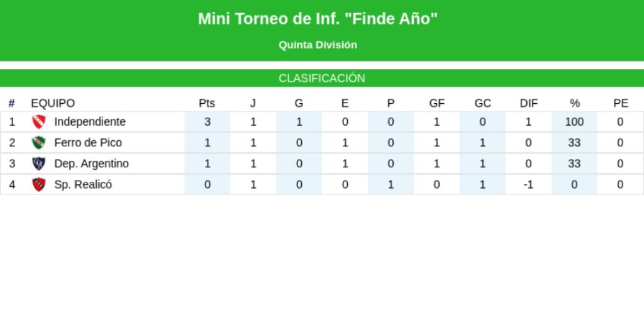Click the Ferro de Pico crest icon
This screenshot has width=644, height=322.
point(39,143)
